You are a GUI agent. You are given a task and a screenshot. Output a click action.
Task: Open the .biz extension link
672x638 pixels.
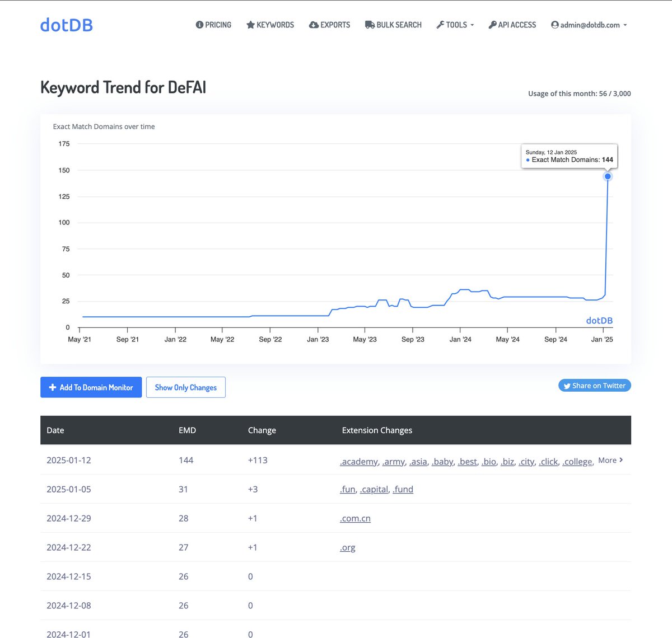click(x=507, y=461)
